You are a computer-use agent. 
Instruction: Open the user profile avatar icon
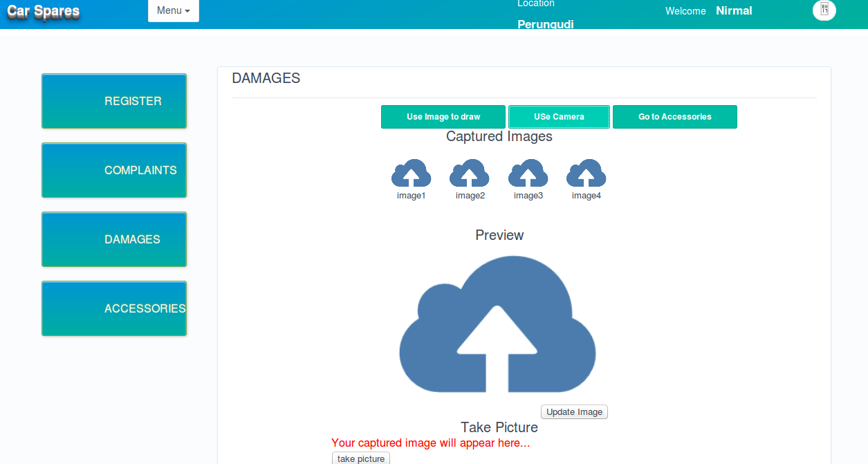824,10
